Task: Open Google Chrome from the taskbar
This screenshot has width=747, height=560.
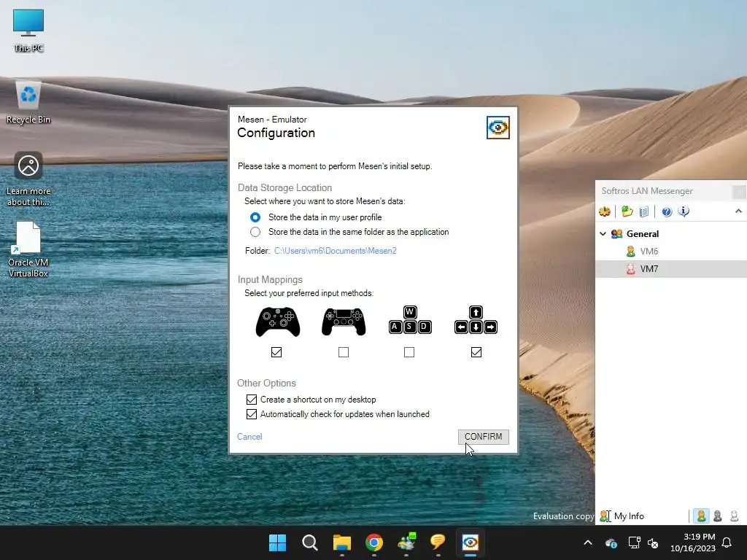Action: pos(374,542)
